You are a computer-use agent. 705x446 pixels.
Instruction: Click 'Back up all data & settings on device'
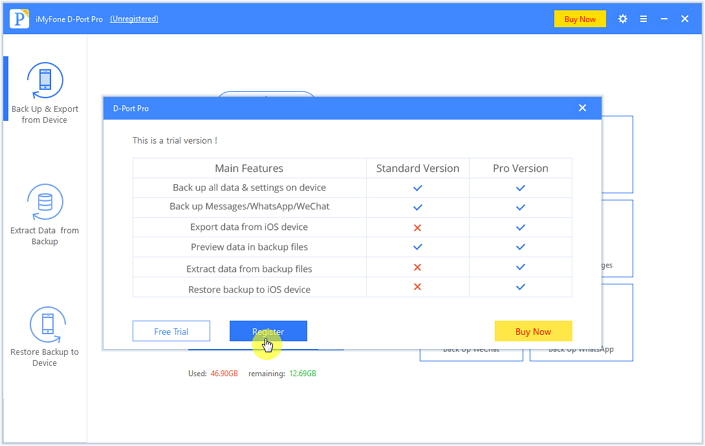point(249,187)
